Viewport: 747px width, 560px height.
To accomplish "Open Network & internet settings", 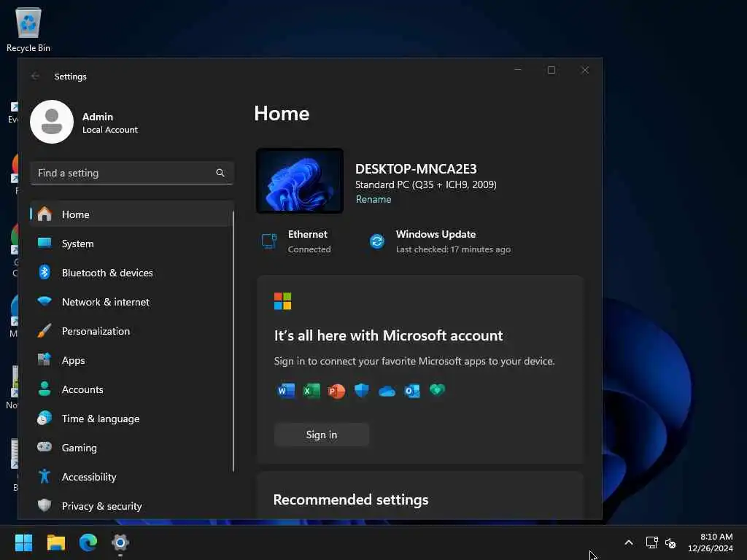I will point(132,302).
